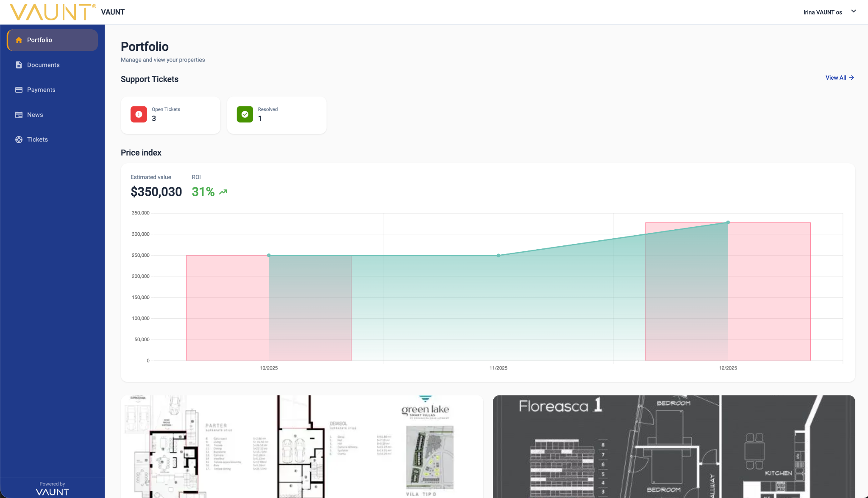Screen dimensions: 868x498
Task: Expand the user account dropdown chevron
Action: point(853,11)
